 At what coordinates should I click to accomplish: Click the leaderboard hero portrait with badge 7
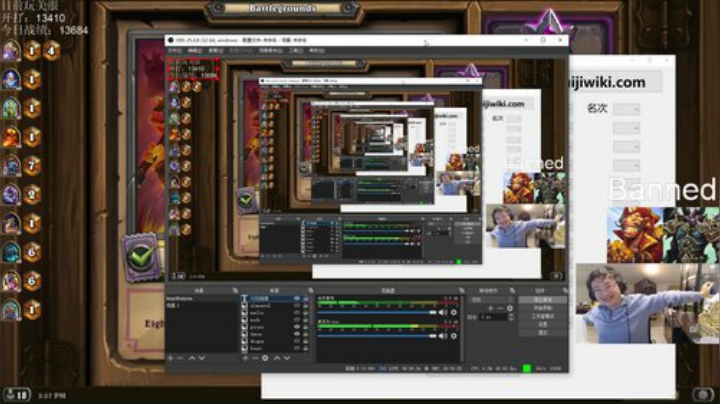11,166
